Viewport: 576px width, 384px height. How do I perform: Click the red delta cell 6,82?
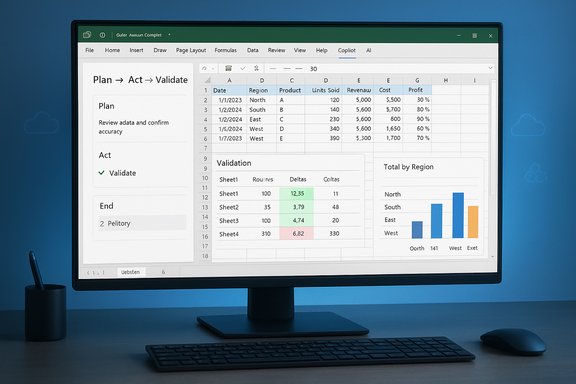point(298,234)
